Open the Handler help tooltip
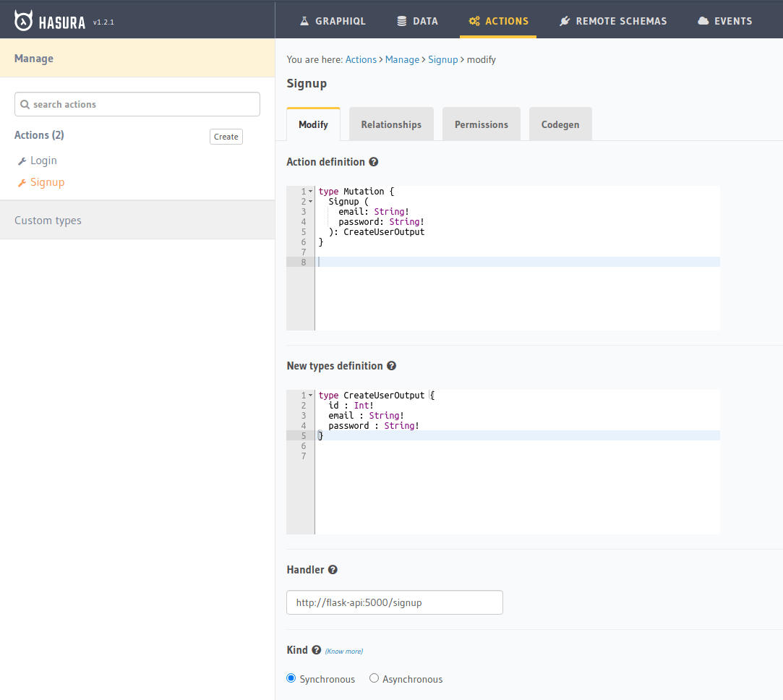The image size is (783, 700). click(x=333, y=569)
